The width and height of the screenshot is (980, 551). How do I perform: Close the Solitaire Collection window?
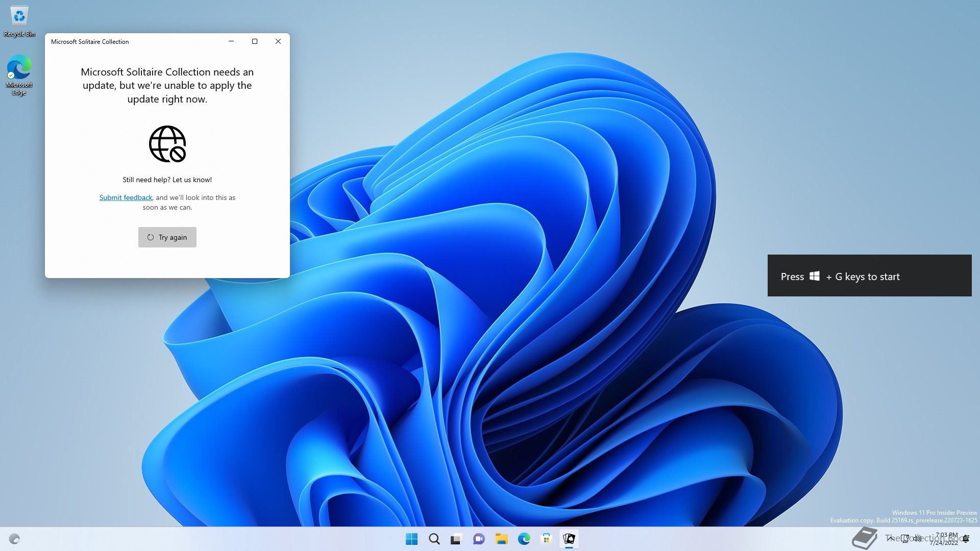coord(278,41)
